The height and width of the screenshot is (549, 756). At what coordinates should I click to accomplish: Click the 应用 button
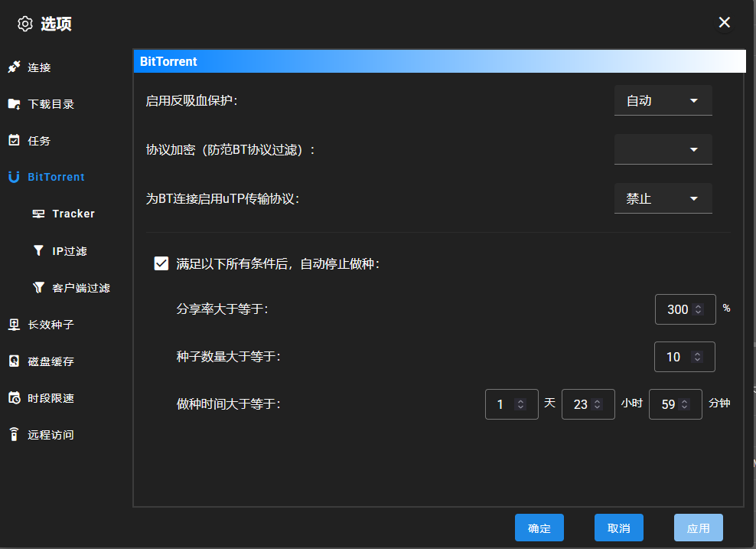coord(698,528)
